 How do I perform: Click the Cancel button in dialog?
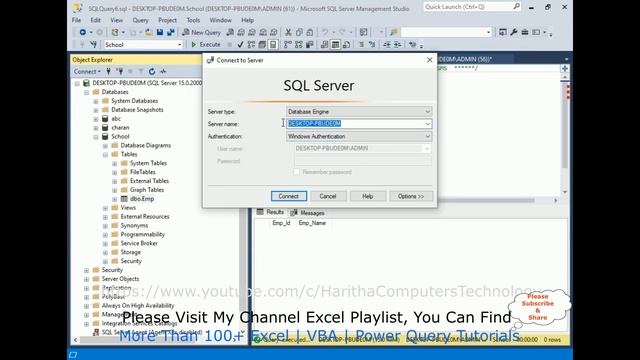[328, 196]
